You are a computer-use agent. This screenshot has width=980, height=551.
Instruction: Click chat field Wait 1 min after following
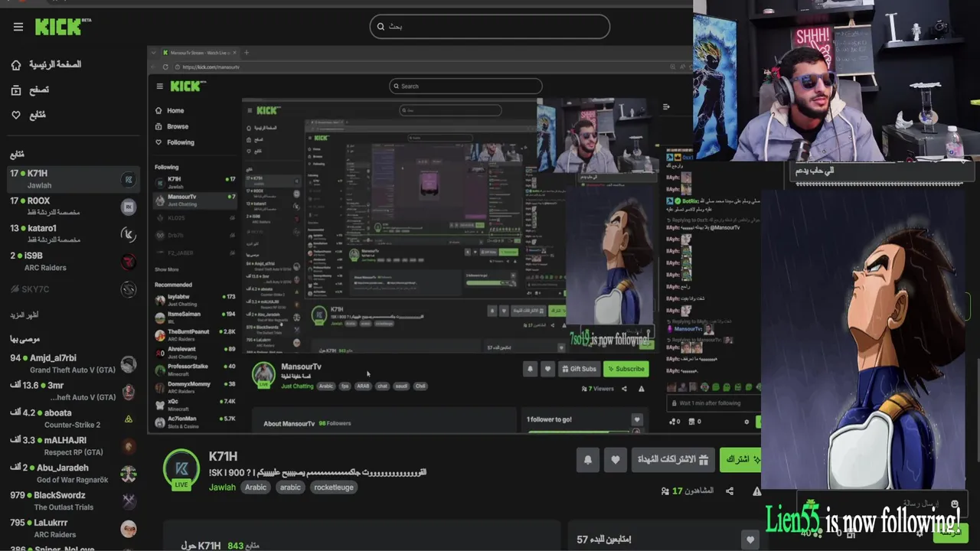714,403
